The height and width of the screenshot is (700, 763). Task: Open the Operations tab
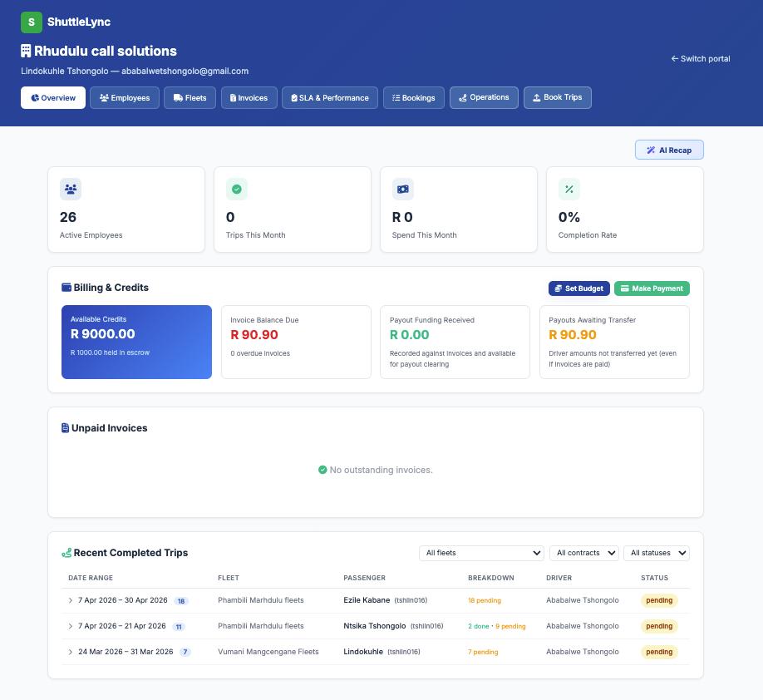pyautogui.click(x=485, y=98)
